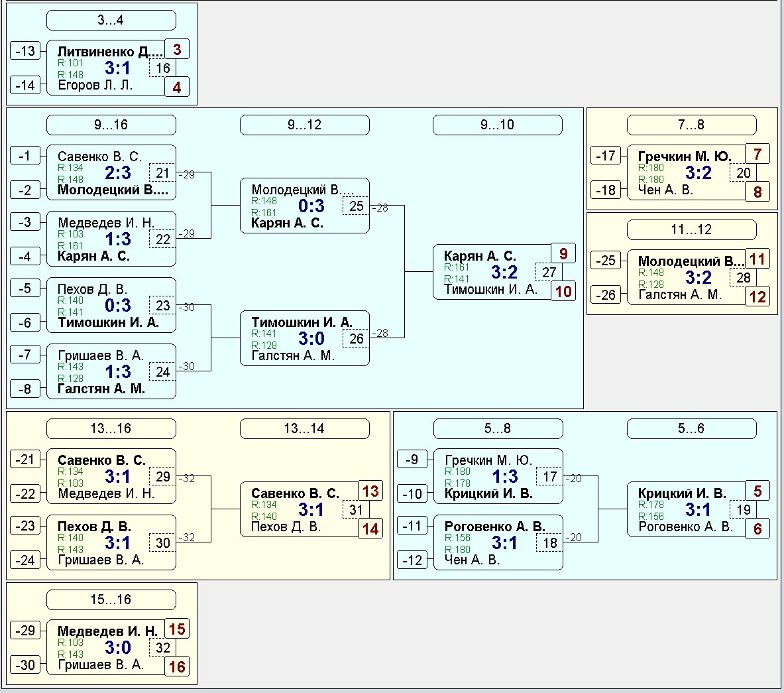Select the 13...14 round header
The height and width of the screenshot is (693, 784).
[x=304, y=428]
